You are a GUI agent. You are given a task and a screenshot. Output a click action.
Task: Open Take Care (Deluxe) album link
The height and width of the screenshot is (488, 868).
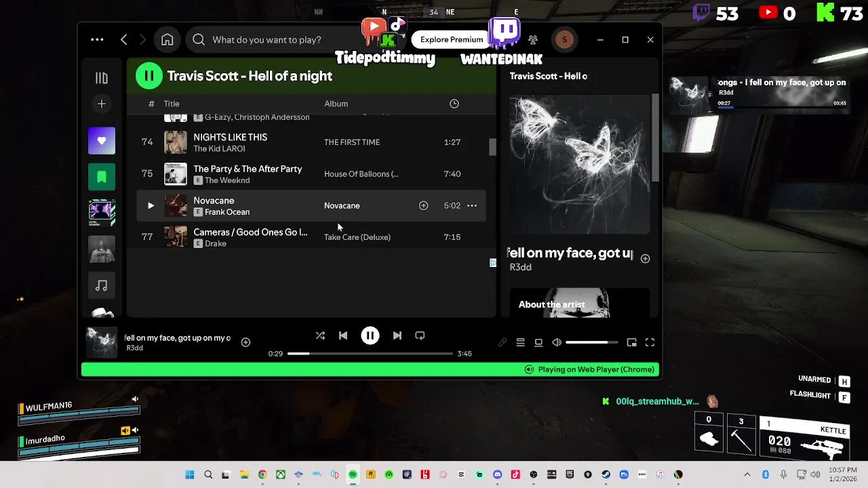coord(357,237)
